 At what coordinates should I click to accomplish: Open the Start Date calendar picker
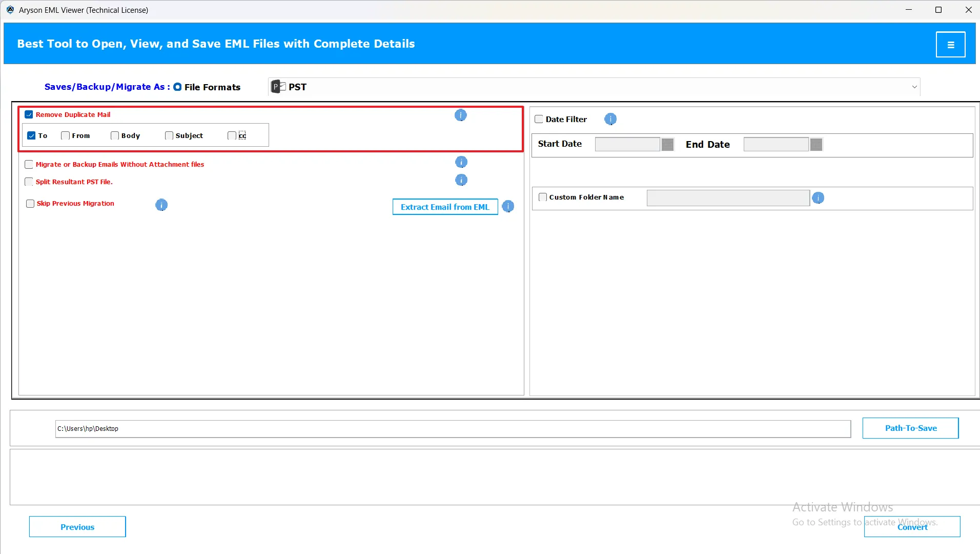667,145
